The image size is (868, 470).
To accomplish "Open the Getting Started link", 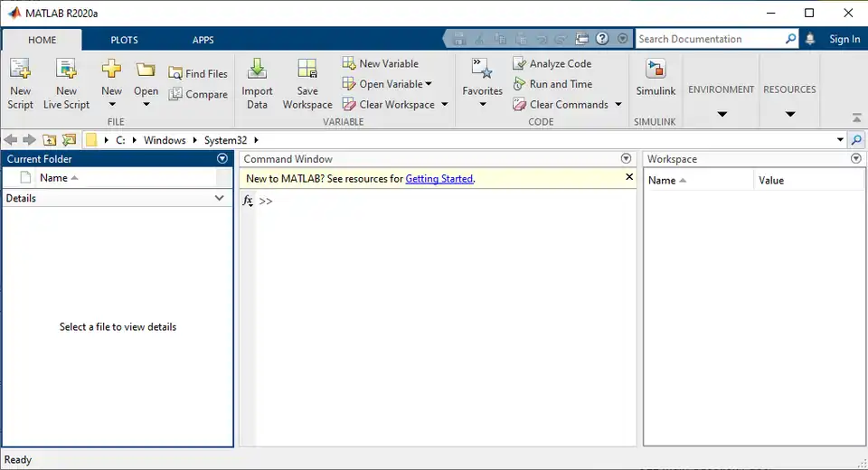I will point(439,179).
